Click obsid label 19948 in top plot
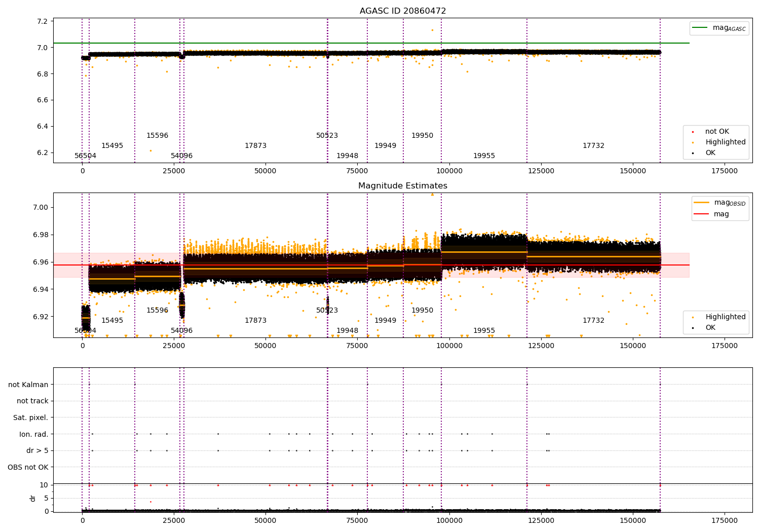This screenshot has width=760, height=532. click(347, 156)
